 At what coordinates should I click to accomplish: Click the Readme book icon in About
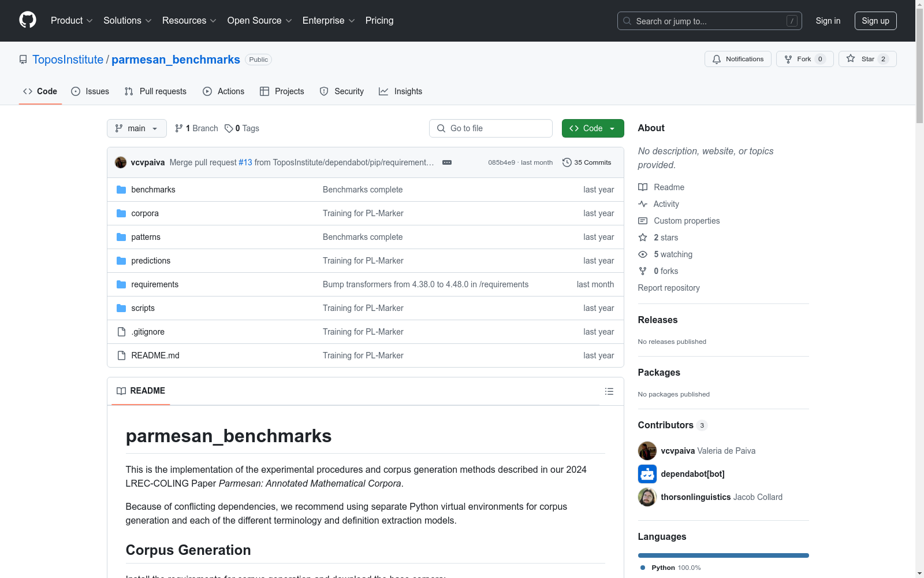(x=643, y=187)
